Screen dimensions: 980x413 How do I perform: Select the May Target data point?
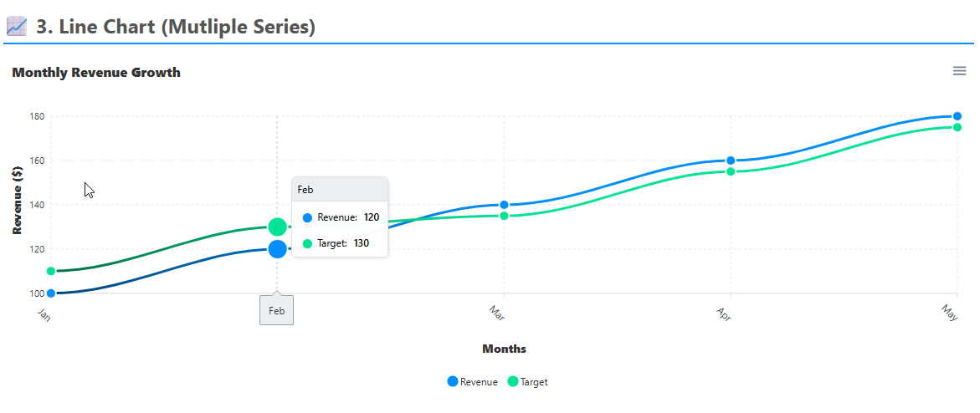(x=957, y=127)
